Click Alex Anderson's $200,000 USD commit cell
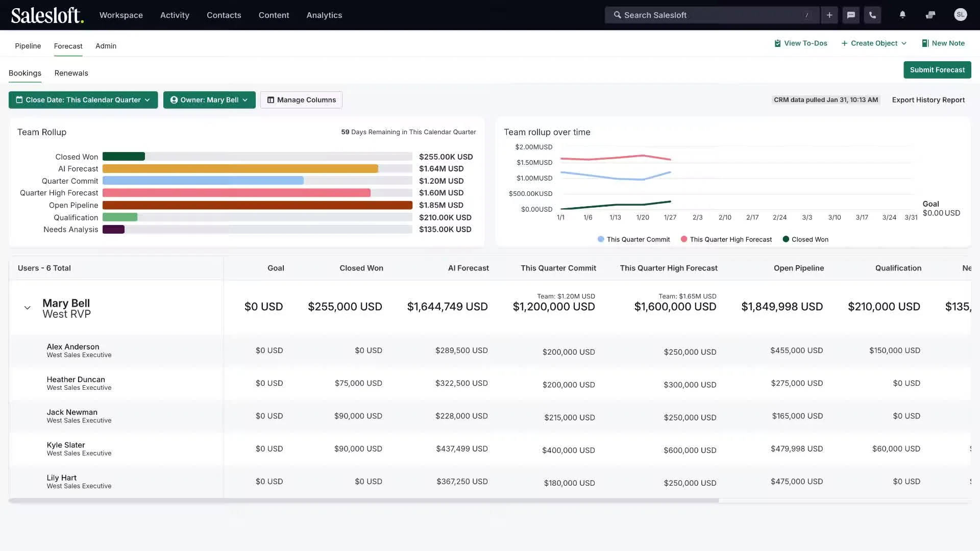 (569, 352)
